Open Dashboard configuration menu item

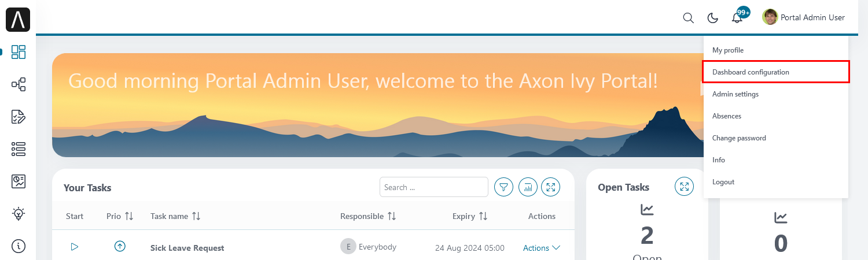pos(776,72)
